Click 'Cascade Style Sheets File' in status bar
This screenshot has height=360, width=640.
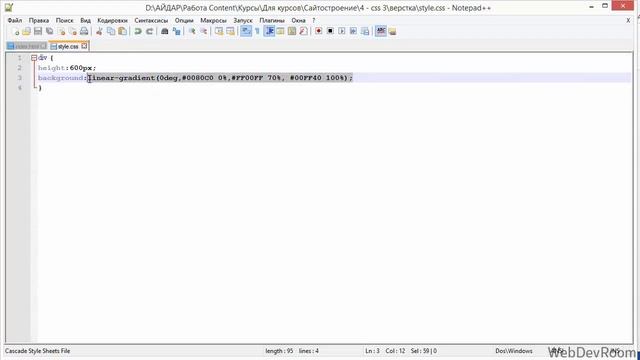pos(38,351)
